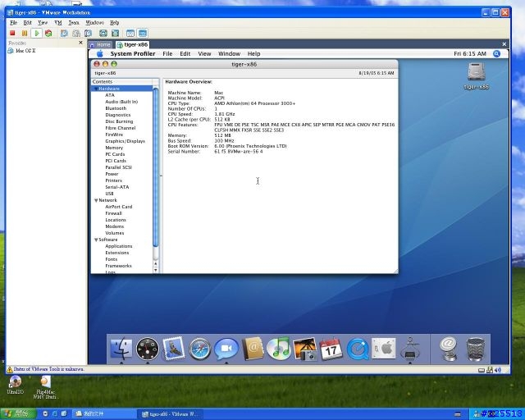Click the contents list vertical scrollbar
This screenshot has height=420, width=525.
pos(156,167)
